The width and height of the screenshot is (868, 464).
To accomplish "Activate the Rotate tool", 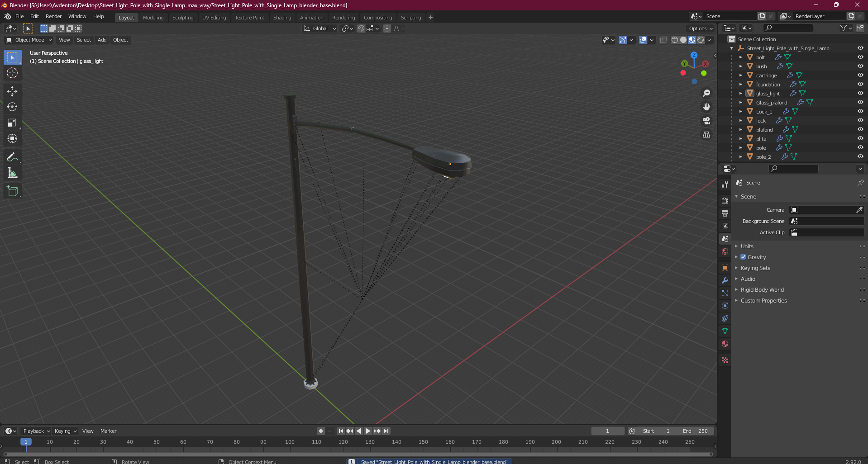I will click(12, 107).
